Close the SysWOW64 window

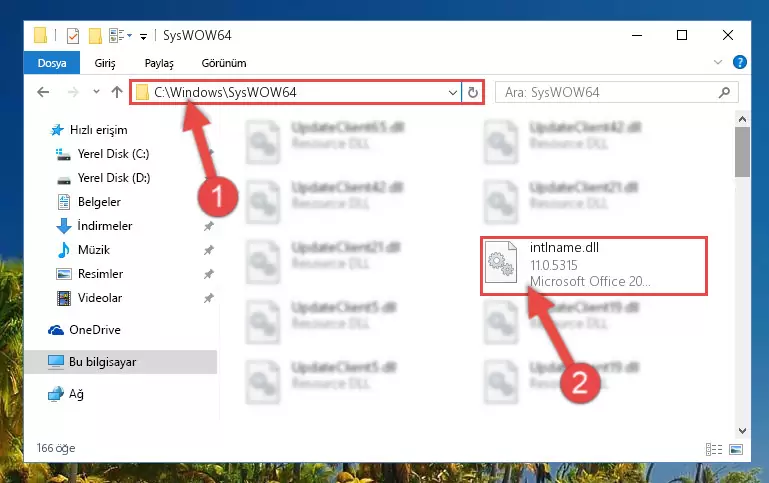(x=728, y=35)
